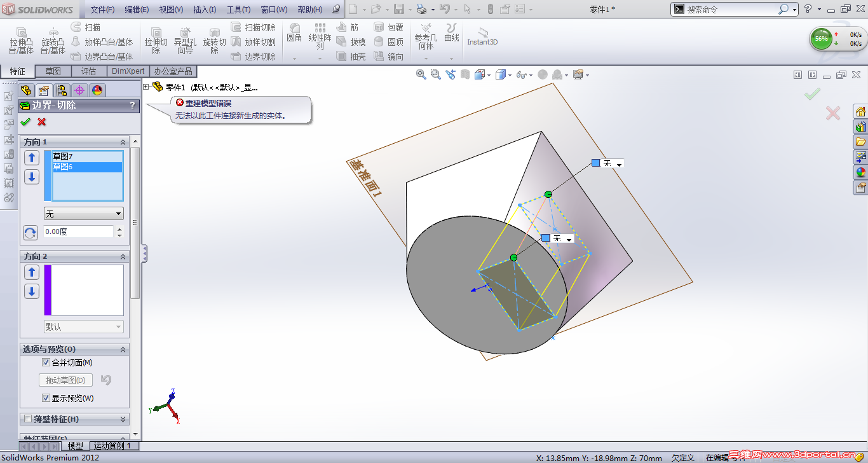Collapse the 选项与预览(O) section
Viewport: 868px width, 463px height.
(123, 349)
